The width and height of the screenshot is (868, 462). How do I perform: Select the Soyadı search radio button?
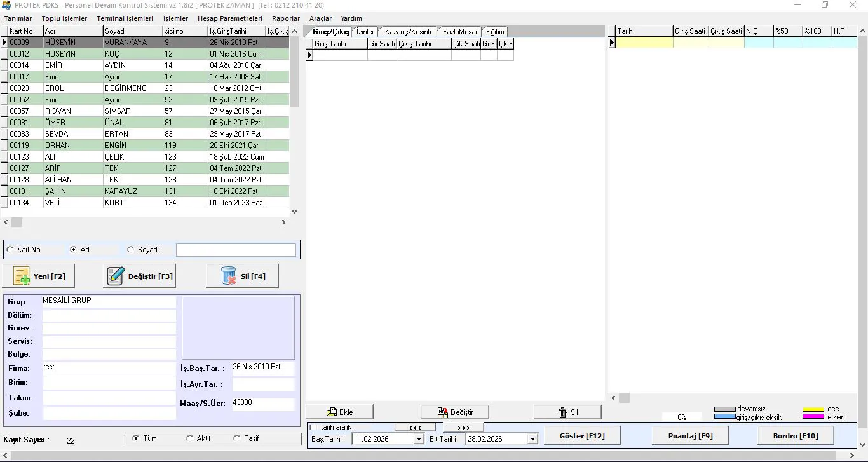click(131, 250)
